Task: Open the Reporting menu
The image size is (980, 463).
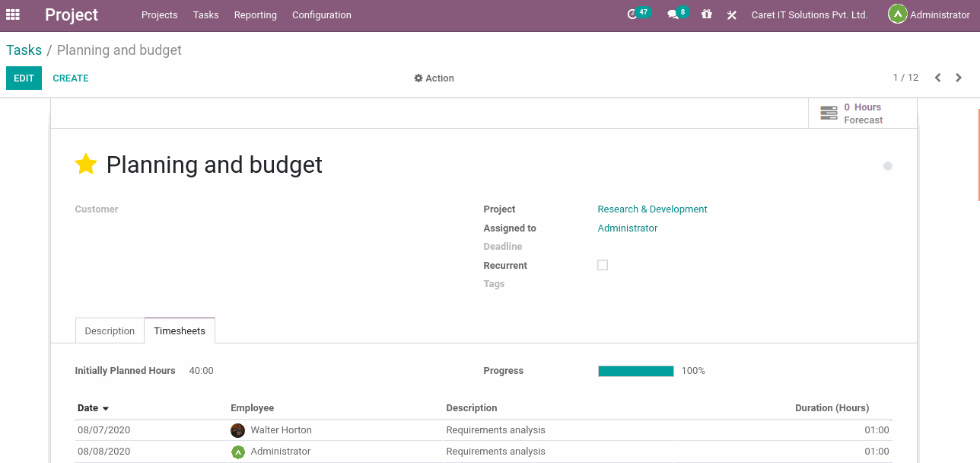Action: (255, 14)
